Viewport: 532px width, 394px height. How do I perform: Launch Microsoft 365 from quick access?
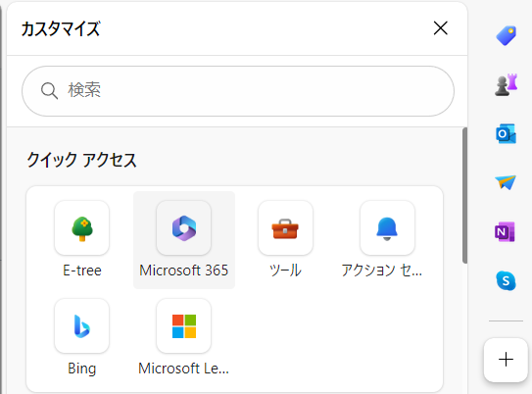[184, 239]
